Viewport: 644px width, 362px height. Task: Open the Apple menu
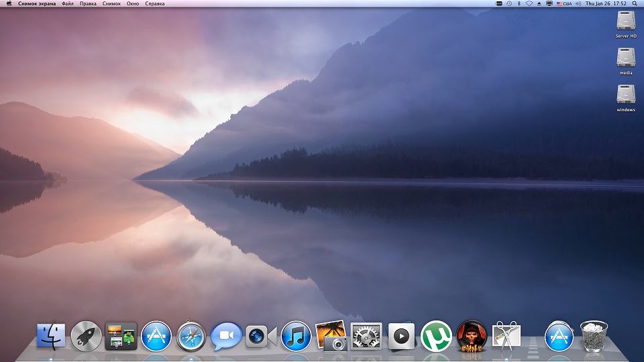[x=9, y=3]
